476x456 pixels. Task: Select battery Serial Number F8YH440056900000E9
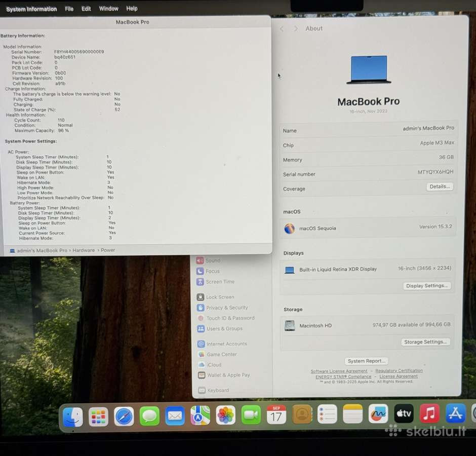click(79, 52)
